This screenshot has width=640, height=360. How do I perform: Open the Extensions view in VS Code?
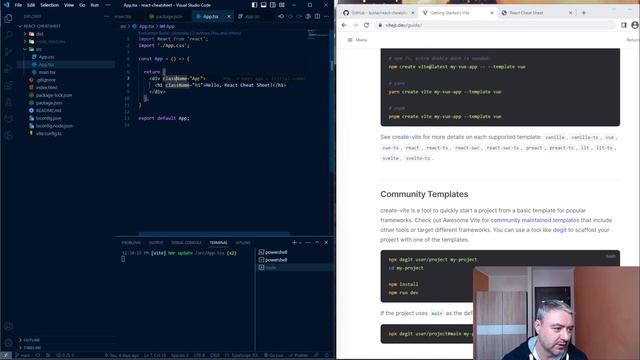tap(8, 85)
